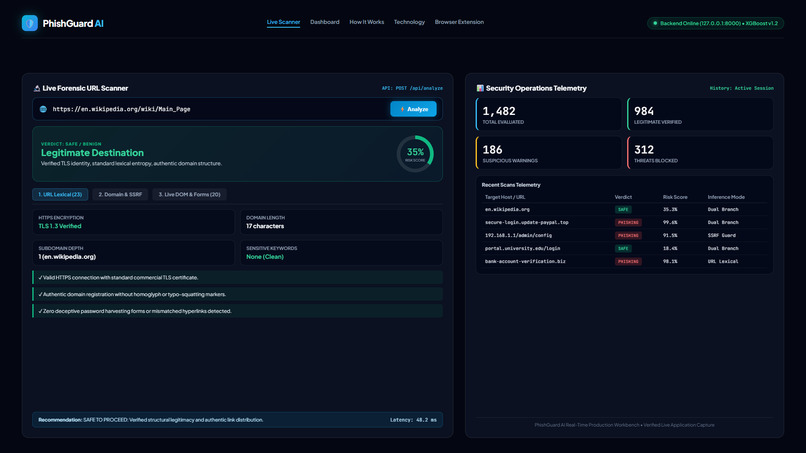
Task: Click the URL Lexical inference mode cell
Action: point(723,261)
